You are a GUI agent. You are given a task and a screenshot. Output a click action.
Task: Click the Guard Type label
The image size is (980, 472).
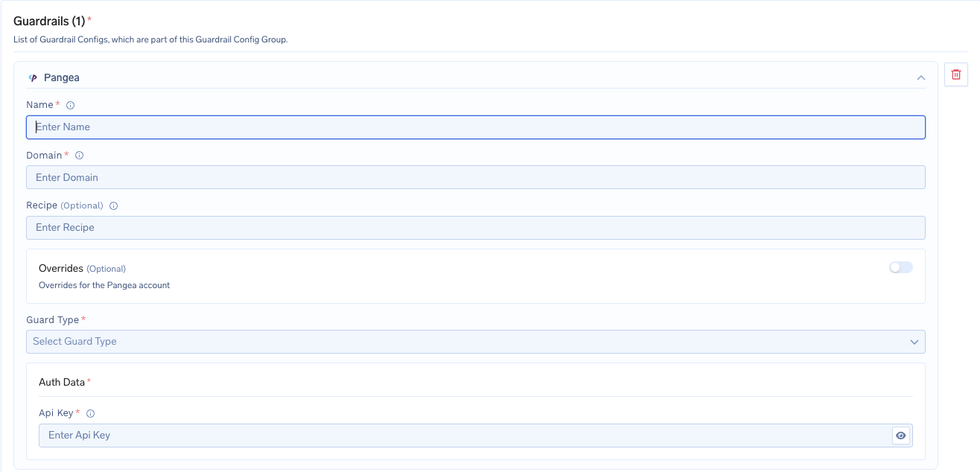click(52, 319)
